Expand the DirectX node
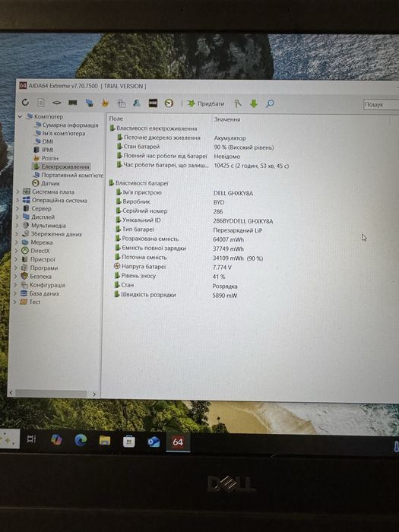This screenshot has width=399, height=532. click(x=17, y=251)
